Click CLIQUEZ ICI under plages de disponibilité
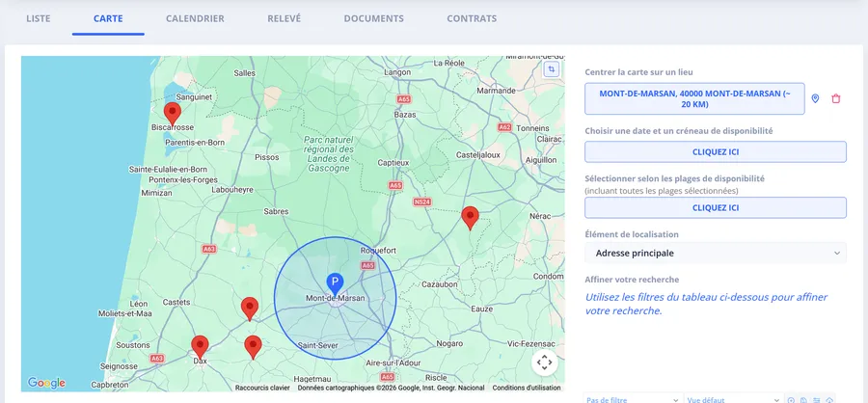The height and width of the screenshot is (403, 868). click(x=716, y=207)
